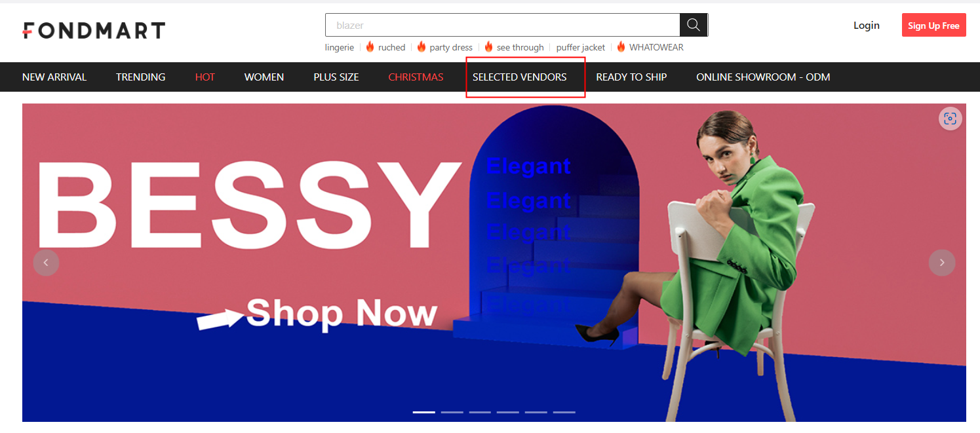This screenshot has width=980, height=433.
Task: Select the last carousel indicator dash
Action: 564,412
